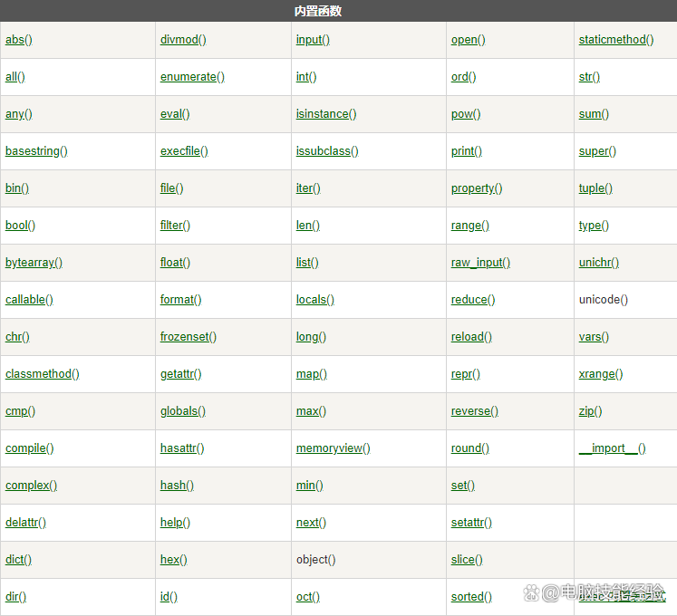Open the all() link
The width and height of the screenshot is (677, 616).
(x=15, y=77)
